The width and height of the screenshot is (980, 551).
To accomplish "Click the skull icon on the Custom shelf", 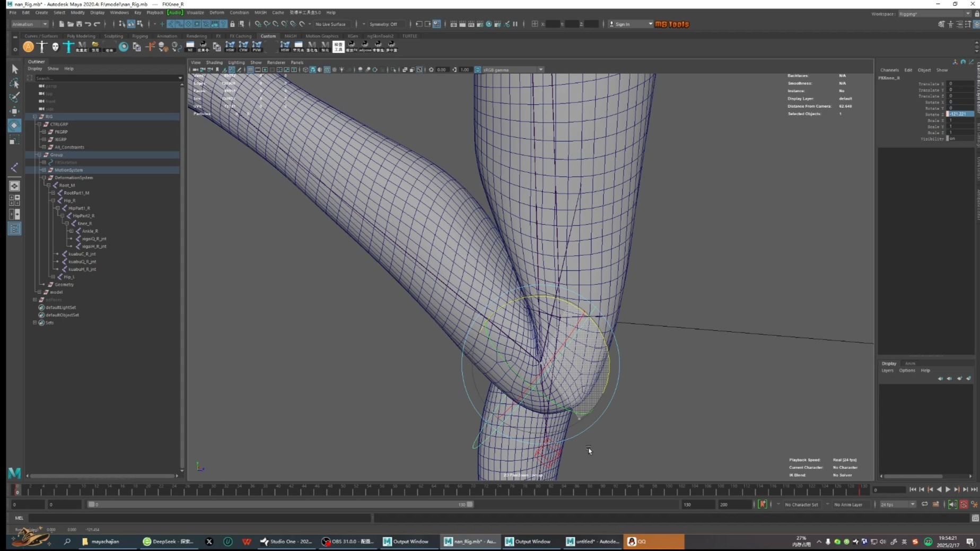I will [x=55, y=47].
